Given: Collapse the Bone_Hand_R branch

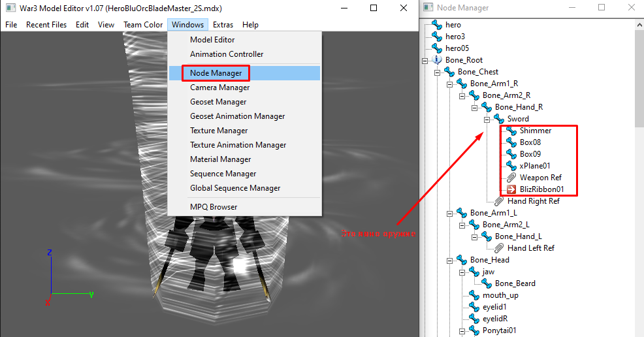Looking at the screenshot, I should [x=474, y=108].
